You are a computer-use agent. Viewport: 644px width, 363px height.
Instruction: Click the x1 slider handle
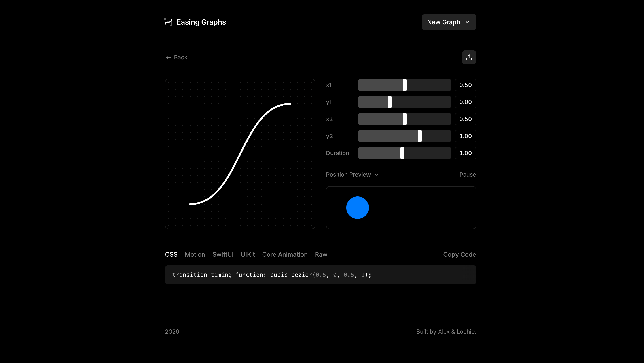click(405, 85)
